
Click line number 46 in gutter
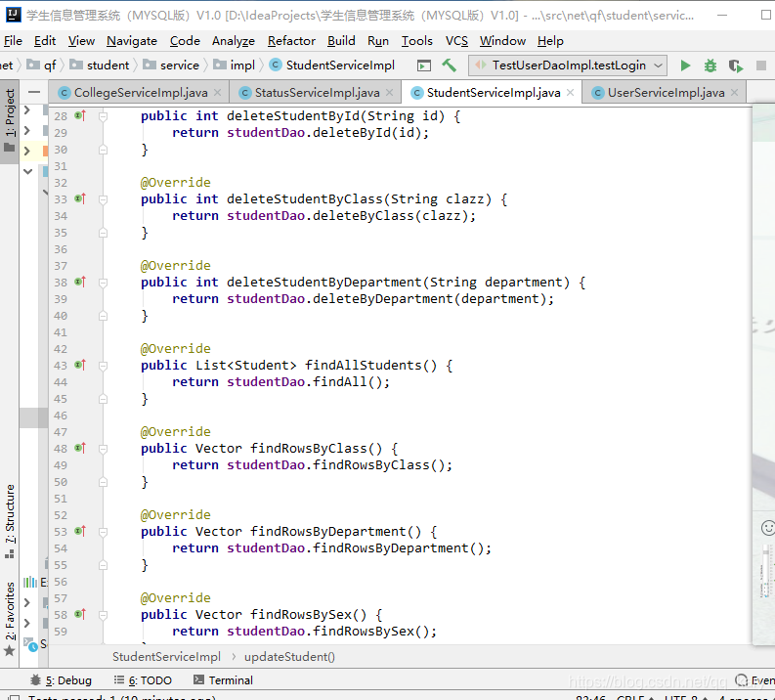tap(61, 416)
